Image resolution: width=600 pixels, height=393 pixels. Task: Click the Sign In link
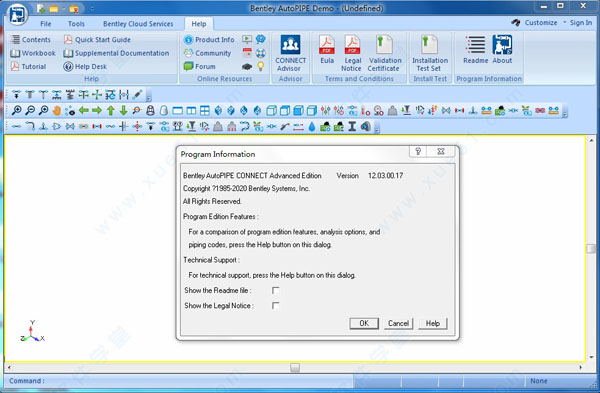point(580,23)
